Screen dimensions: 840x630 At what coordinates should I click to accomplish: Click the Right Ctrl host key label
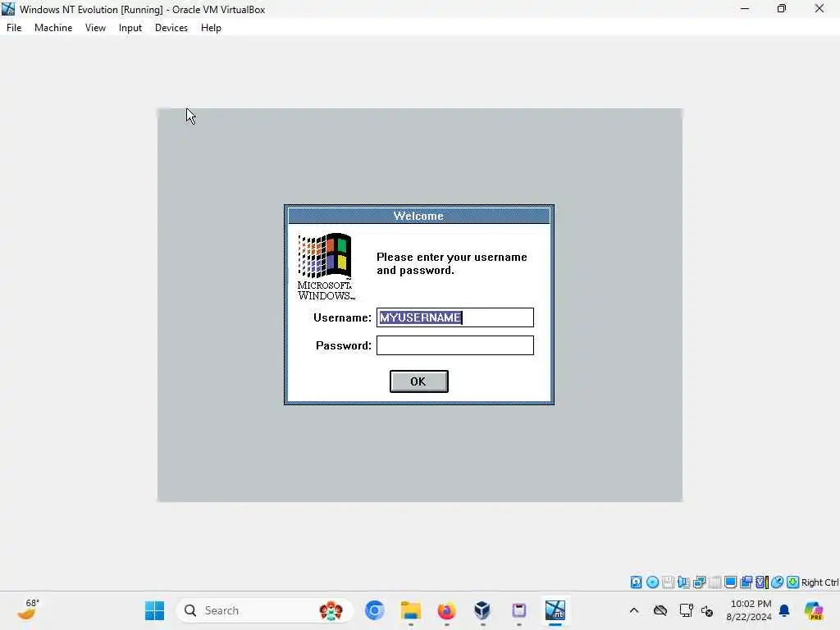(x=819, y=582)
